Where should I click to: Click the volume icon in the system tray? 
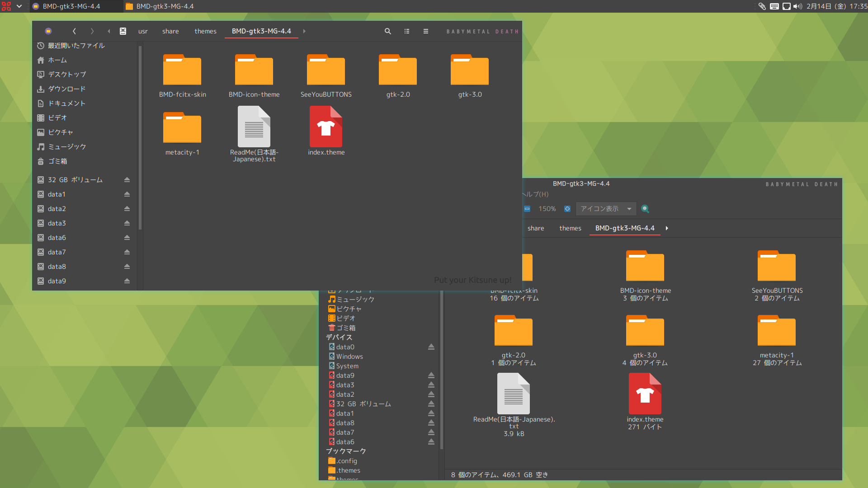[x=798, y=6]
